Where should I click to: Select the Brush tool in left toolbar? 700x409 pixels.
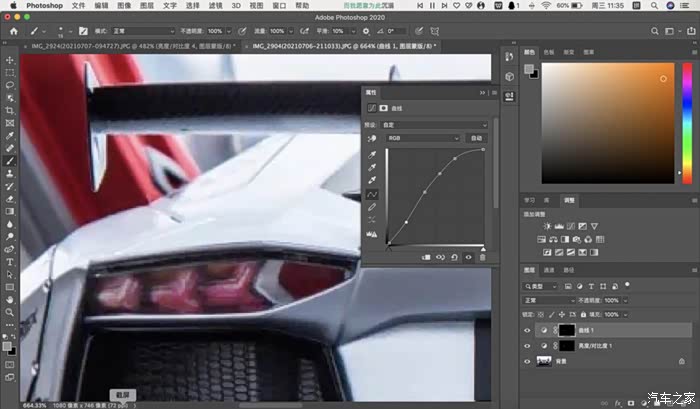tap(10, 160)
